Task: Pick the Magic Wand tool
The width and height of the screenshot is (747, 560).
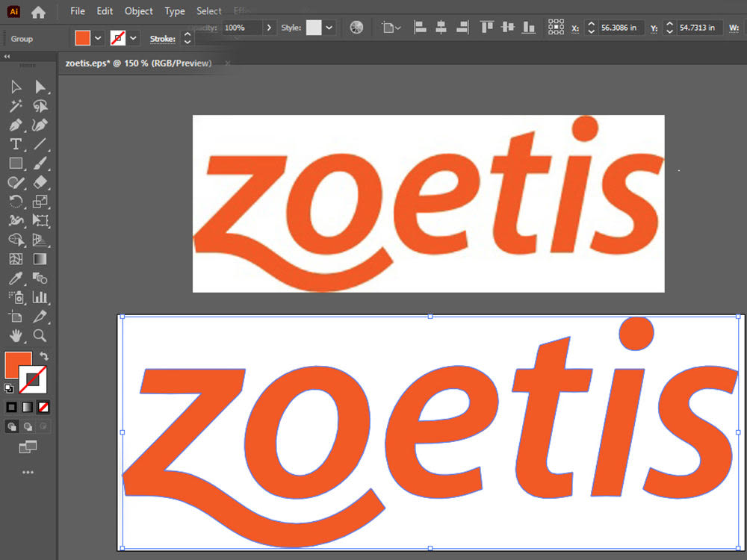Action: tap(16, 106)
